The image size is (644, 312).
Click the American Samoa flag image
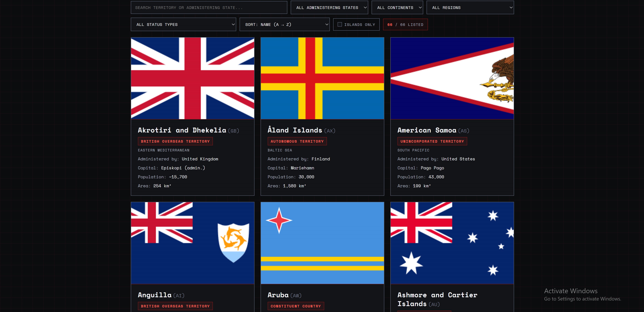452,78
